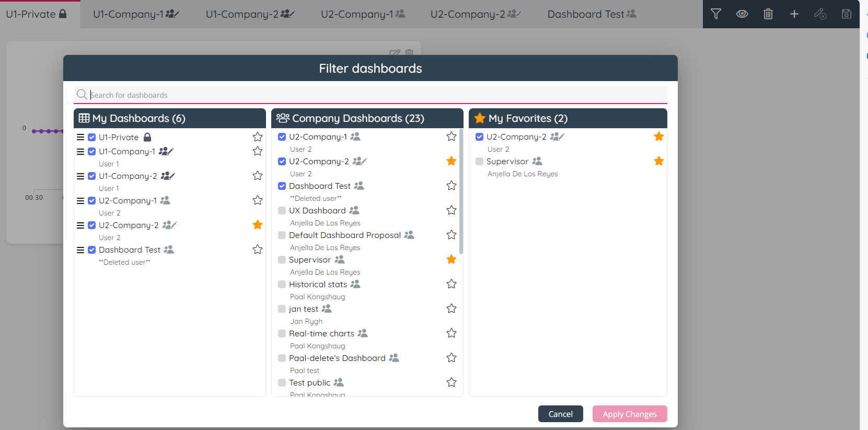Click the eye visibility icon in toolbar
868x430 pixels.
742,14
